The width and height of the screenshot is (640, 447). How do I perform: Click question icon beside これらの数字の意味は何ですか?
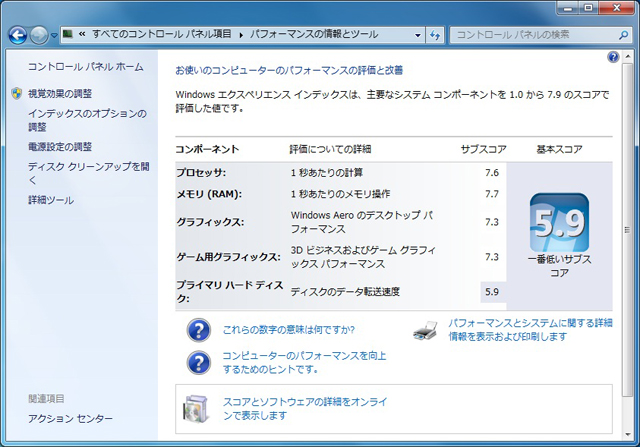tap(199, 330)
